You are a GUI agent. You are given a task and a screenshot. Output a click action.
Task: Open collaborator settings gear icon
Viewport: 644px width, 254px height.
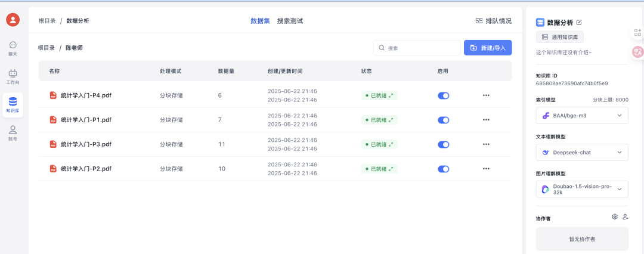[x=615, y=217]
